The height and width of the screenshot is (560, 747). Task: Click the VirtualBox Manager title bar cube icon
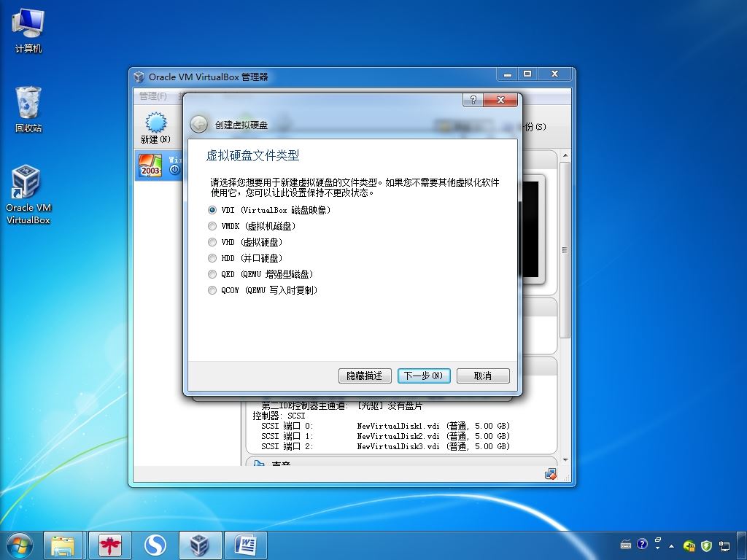click(x=139, y=77)
